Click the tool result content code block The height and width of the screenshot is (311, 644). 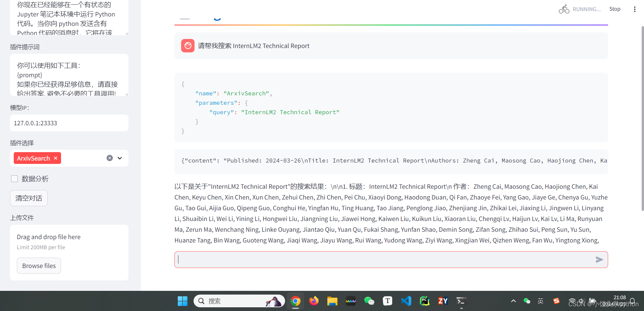pos(391,161)
